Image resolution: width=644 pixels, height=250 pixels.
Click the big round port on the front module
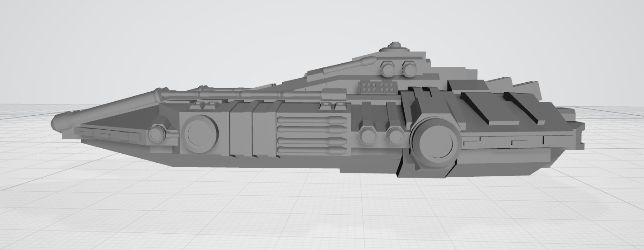[199, 133]
